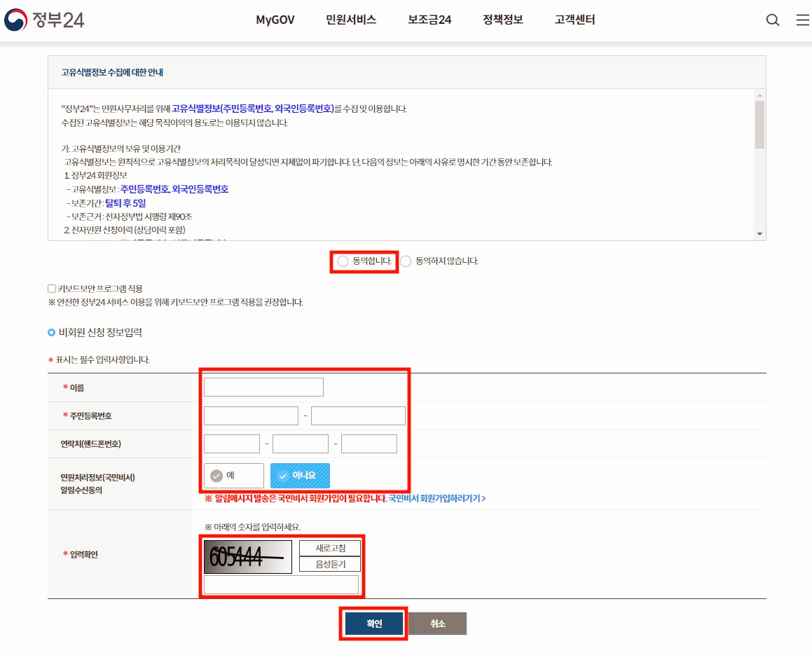
Task: Select the 동의하지 않습니다 radio button
Action: [x=405, y=261]
